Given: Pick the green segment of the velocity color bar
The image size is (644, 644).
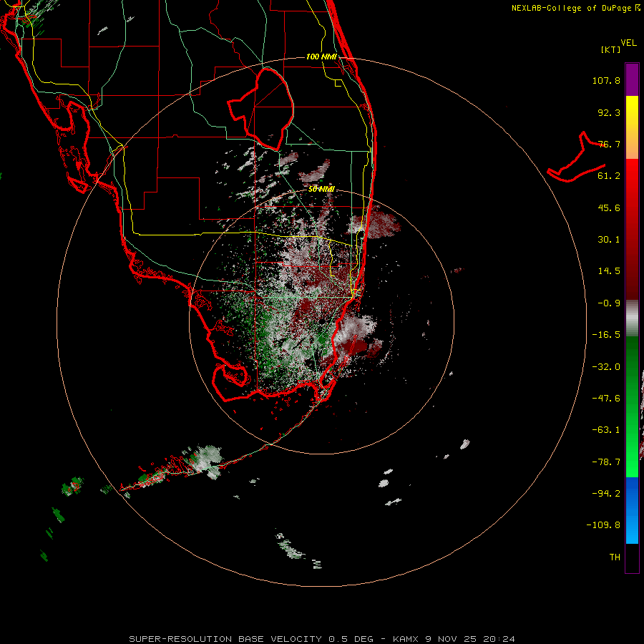Looking at the screenshot, I should point(632,406).
